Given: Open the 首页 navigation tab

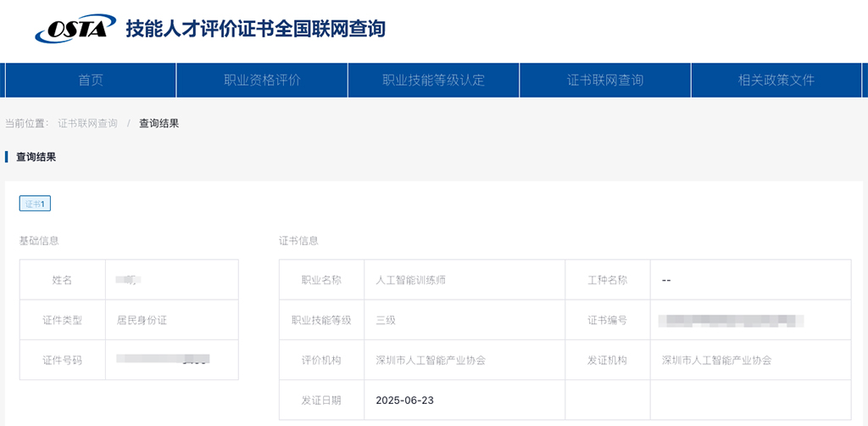Looking at the screenshot, I should (x=91, y=81).
